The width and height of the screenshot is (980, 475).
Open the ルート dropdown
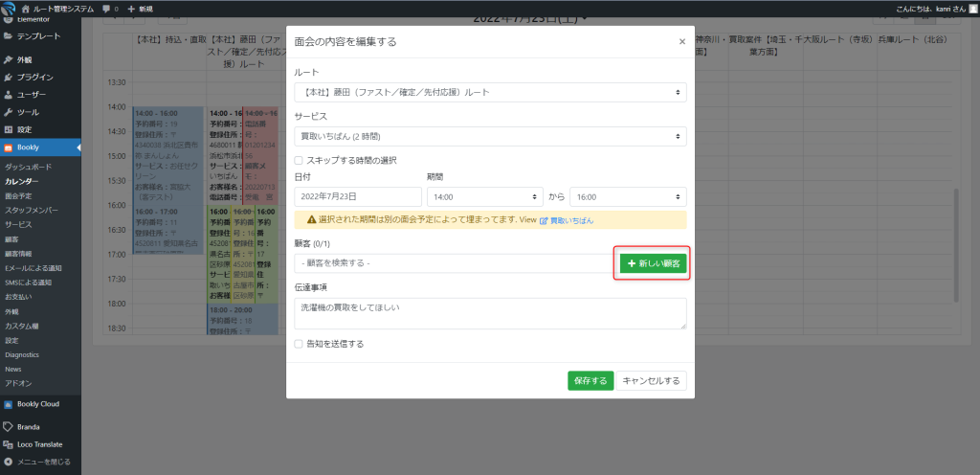click(x=490, y=92)
